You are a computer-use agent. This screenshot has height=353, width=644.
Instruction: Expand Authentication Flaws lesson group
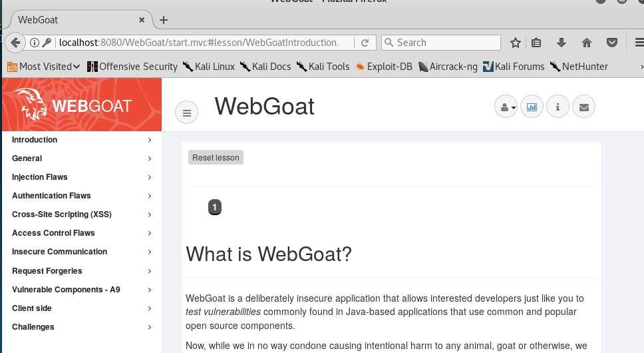coord(51,196)
